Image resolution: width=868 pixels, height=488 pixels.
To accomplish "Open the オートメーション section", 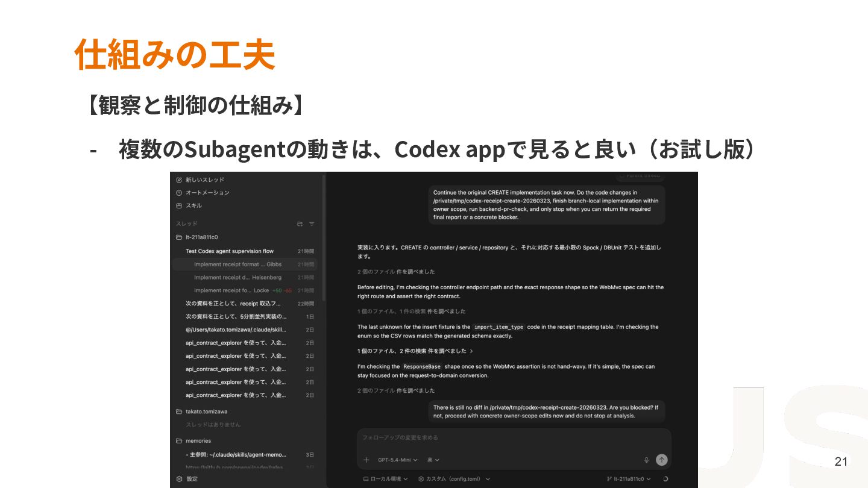I will [203, 193].
